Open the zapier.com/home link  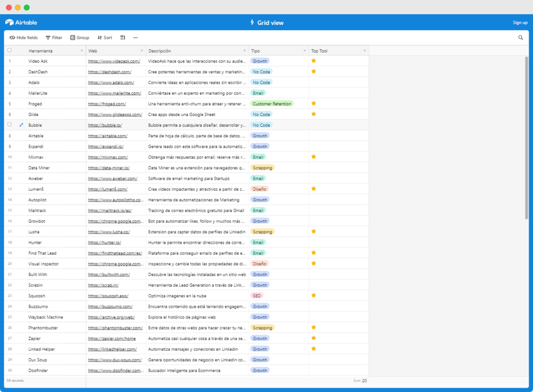point(112,338)
